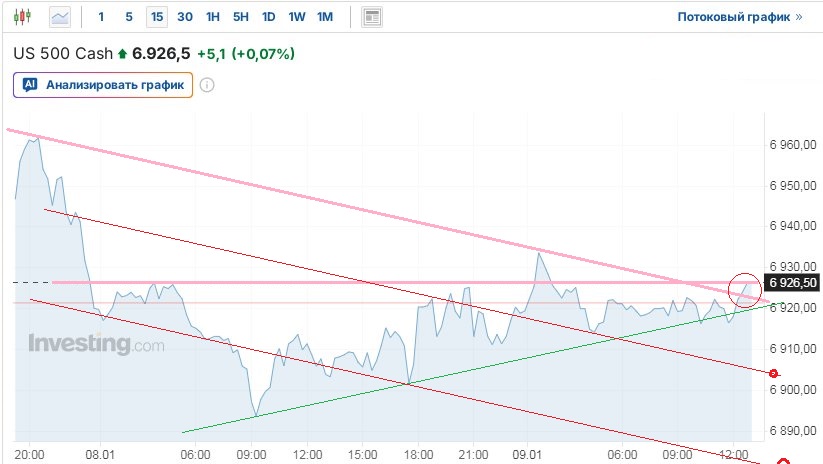Choose the 5H timeframe

point(241,17)
